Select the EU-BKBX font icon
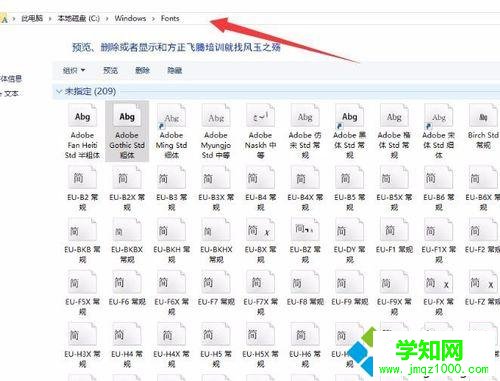Image resolution: width=500 pixels, height=381 pixels. click(x=127, y=230)
